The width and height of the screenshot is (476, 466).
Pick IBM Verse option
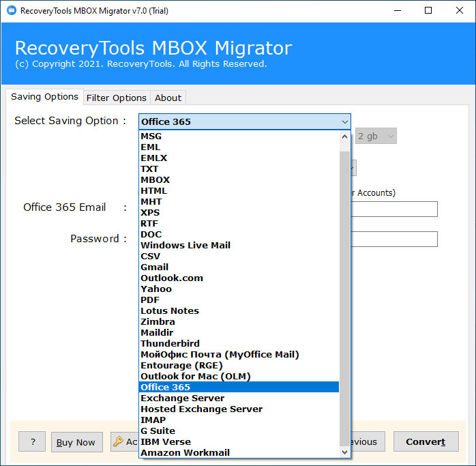coord(239,441)
